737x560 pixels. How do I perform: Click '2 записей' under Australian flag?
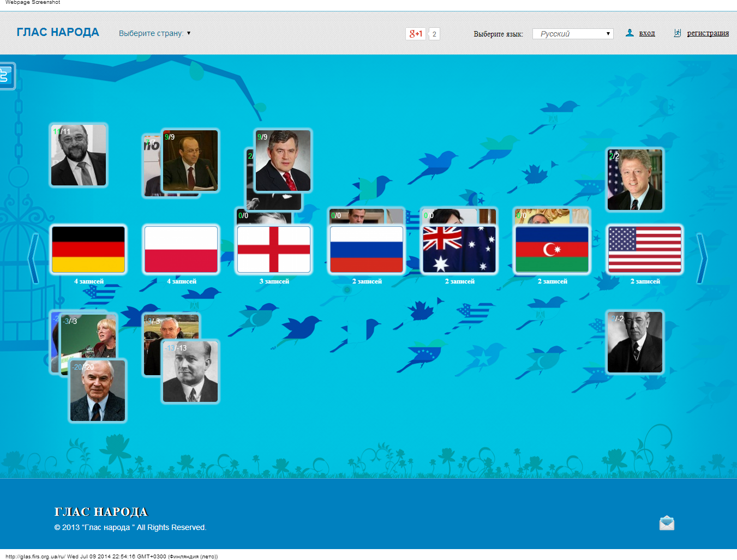[460, 281]
